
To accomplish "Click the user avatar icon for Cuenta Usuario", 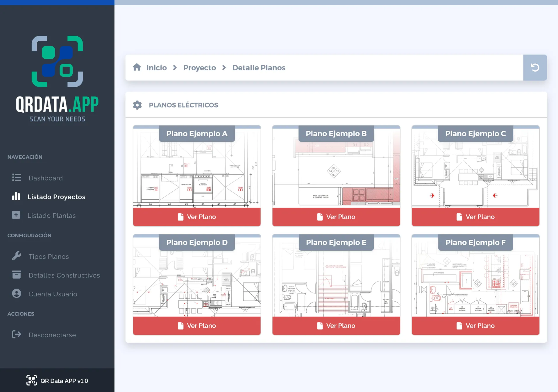I will (17, 293).
